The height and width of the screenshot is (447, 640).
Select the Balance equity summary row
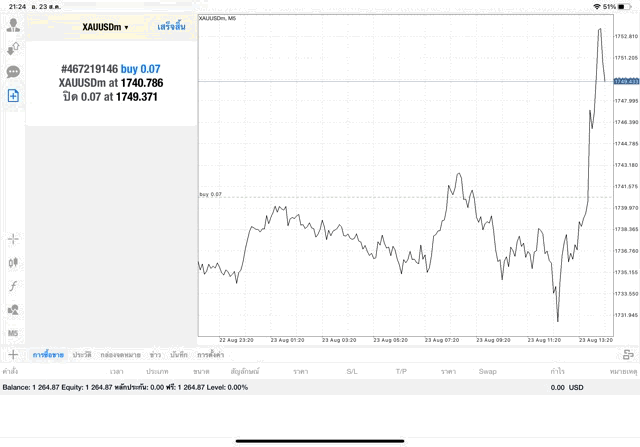(320, 387)
